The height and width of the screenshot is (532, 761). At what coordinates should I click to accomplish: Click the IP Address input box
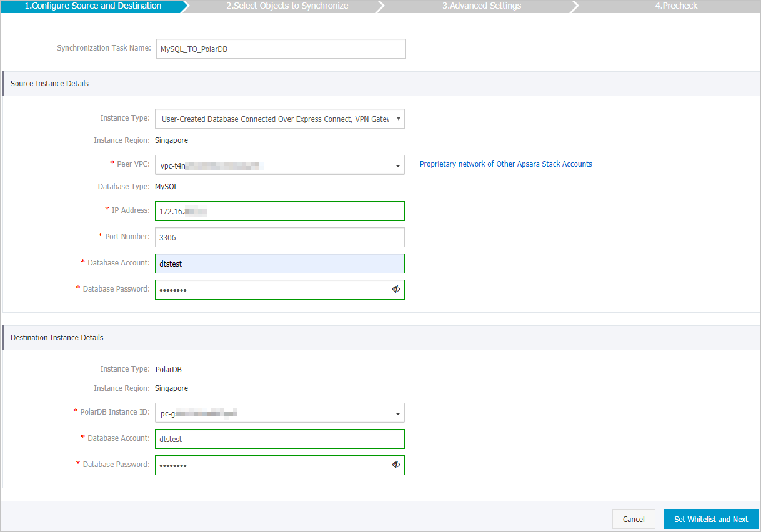[279, 210]
